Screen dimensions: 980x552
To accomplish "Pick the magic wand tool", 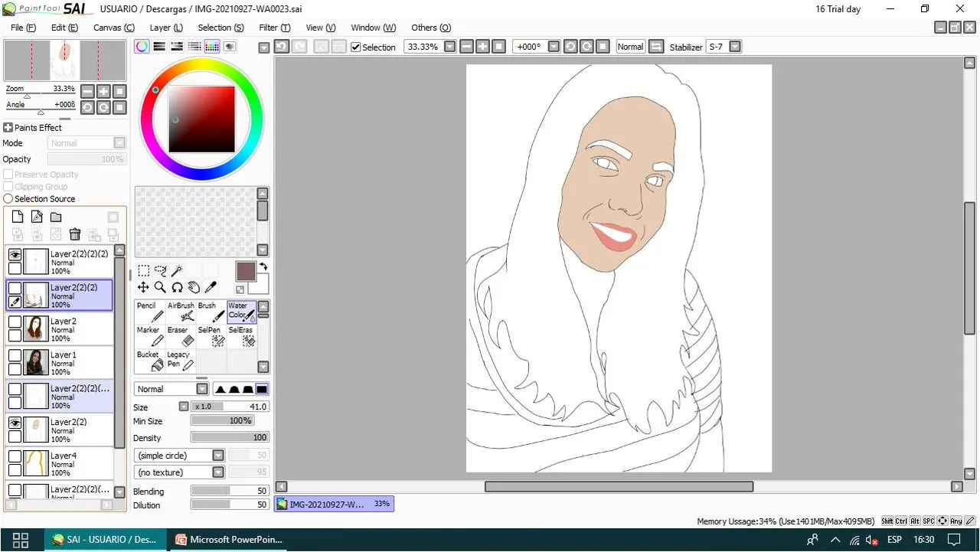I will [177, 270].
